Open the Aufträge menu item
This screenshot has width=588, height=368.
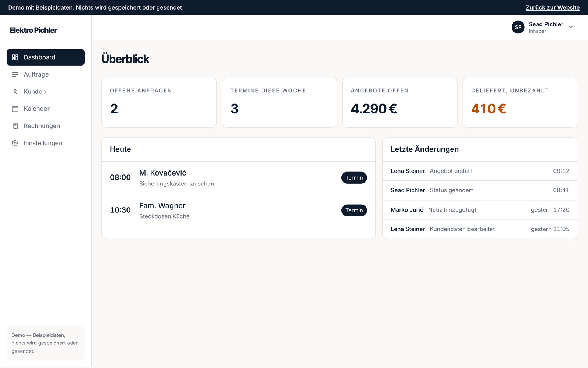46,74
